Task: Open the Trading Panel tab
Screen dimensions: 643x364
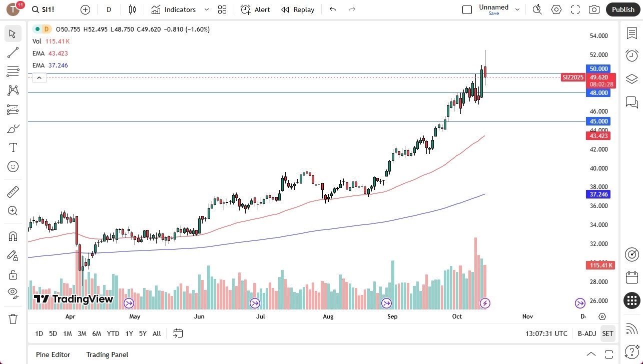Action: coord(107,354)
